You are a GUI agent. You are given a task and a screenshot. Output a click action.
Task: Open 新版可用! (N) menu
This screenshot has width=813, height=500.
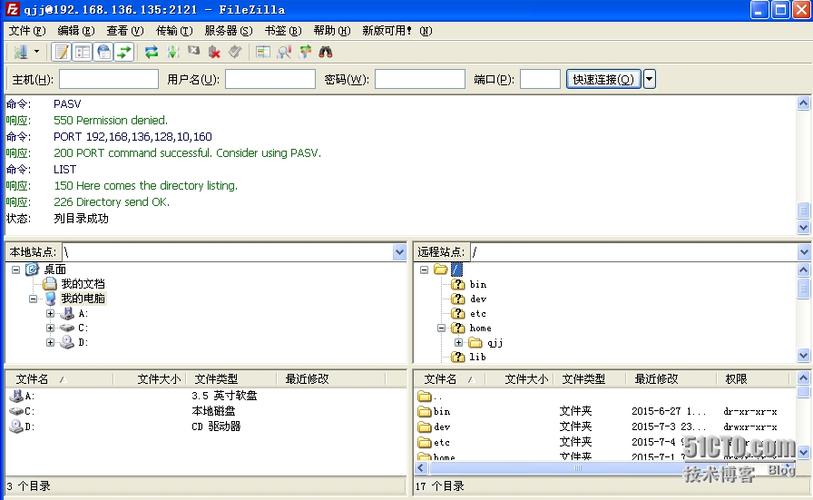tap(397, 31)
